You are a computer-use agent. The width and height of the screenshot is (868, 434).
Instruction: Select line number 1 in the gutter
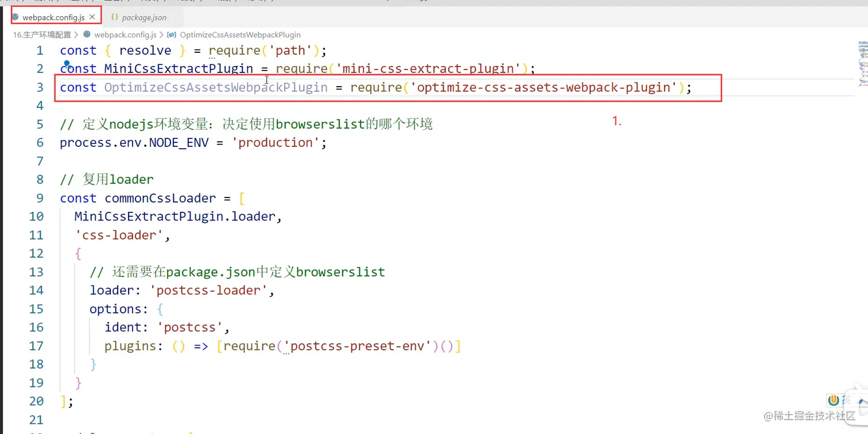point(40,51)
